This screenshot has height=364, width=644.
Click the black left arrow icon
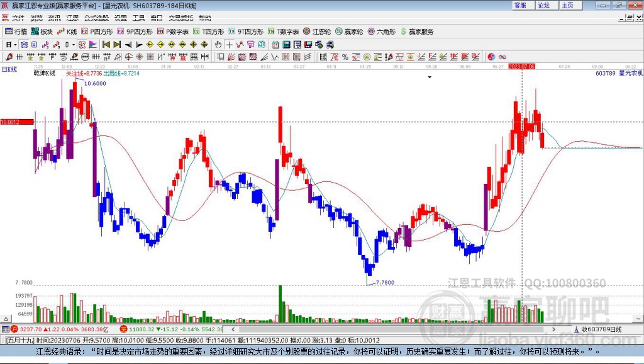[128, 45]
